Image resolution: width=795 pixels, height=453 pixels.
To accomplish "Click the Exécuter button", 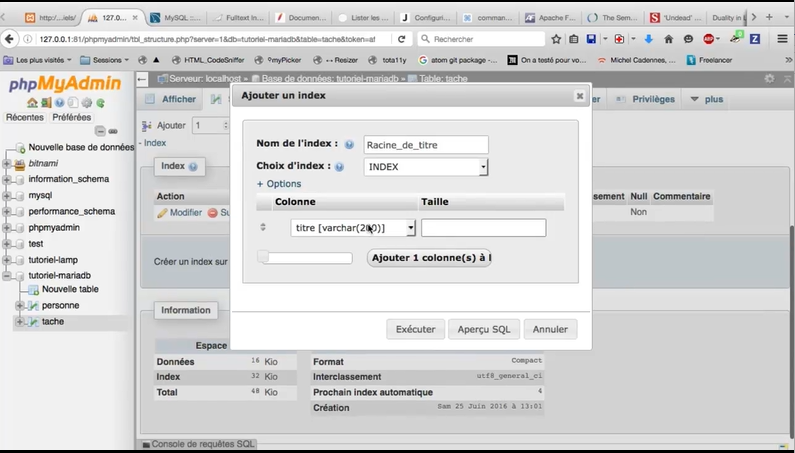I will (x=415, y=329).
